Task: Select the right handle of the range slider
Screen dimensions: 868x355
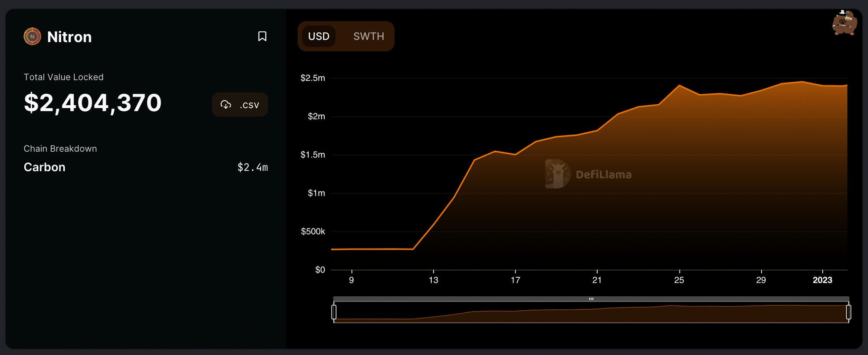Action: coord(848,312)
